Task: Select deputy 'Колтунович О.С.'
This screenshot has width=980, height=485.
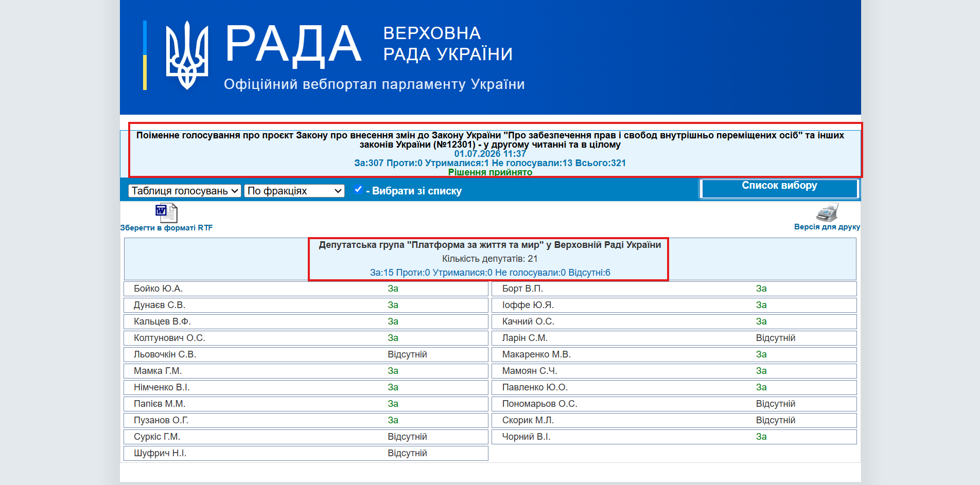Action: (169, 338)
